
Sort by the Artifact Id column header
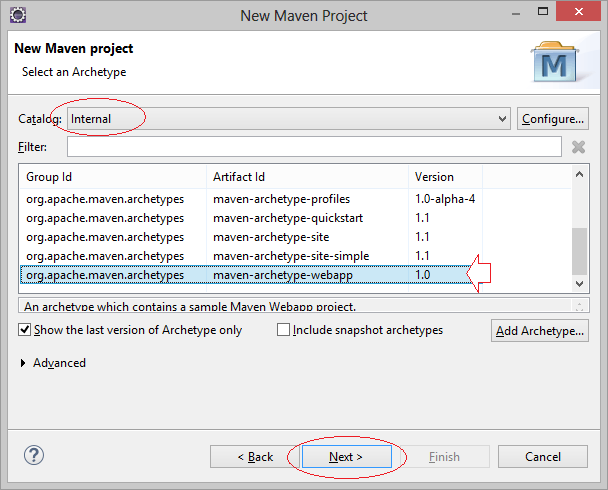click(x=307, y=177)
